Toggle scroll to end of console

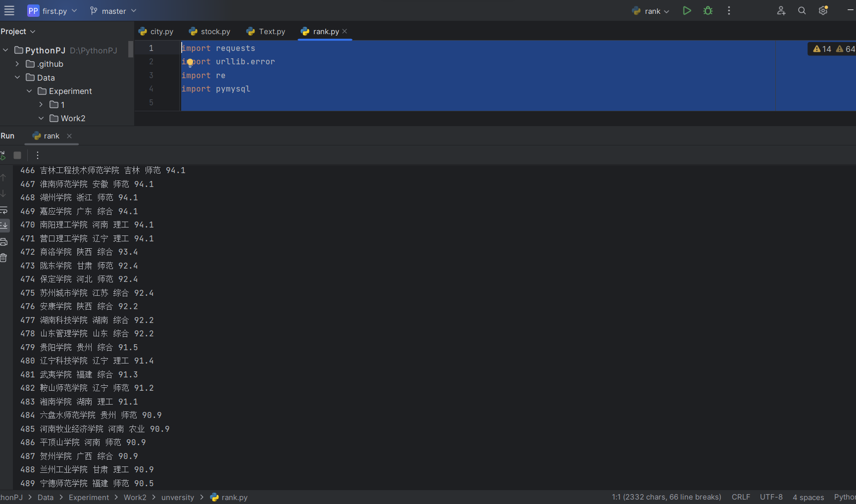pyautogui.click(x=3, y=226)
